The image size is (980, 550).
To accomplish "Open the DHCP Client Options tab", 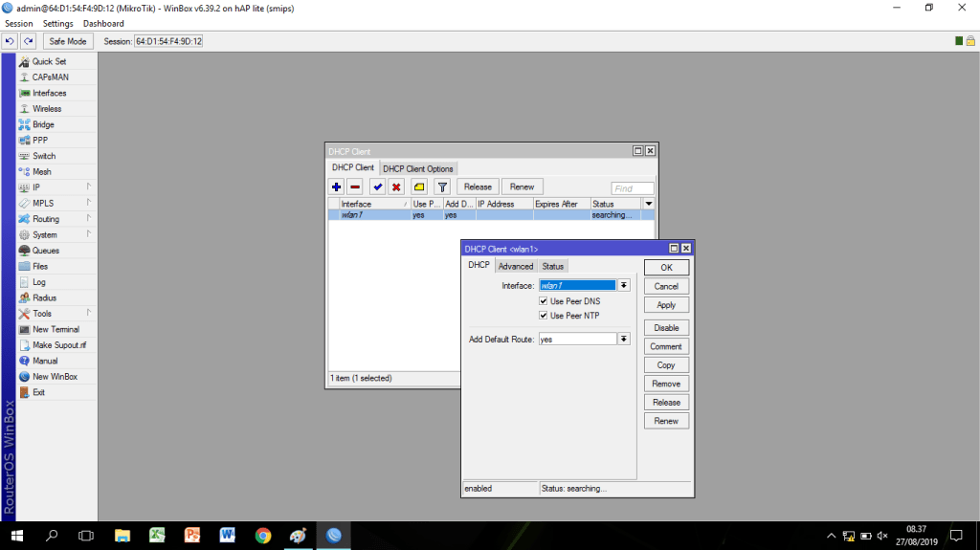I will pos(418,169).
